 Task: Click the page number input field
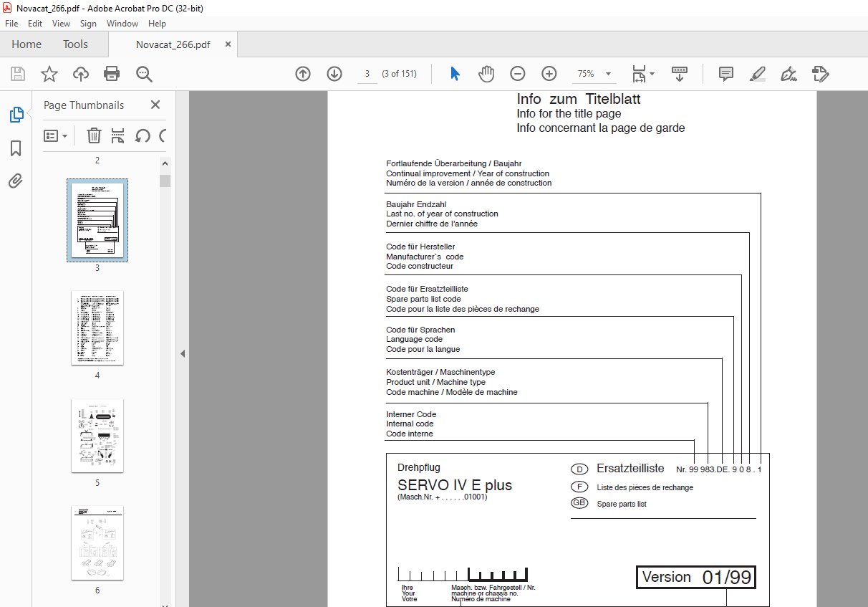point(367,74)
